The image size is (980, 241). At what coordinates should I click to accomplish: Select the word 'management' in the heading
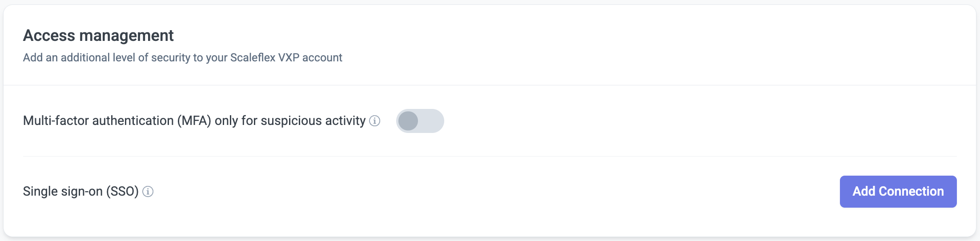126,36
